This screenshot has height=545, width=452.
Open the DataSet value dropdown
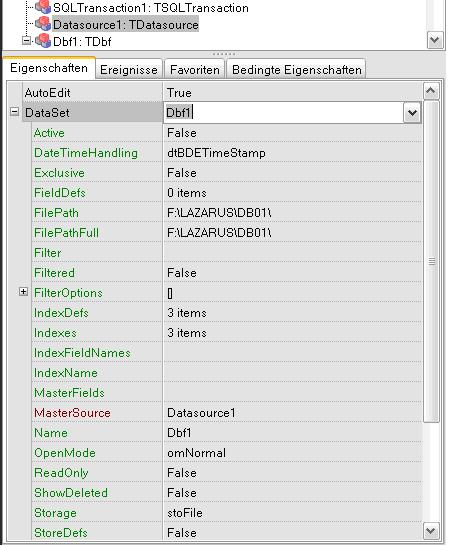tap(412, 113)
